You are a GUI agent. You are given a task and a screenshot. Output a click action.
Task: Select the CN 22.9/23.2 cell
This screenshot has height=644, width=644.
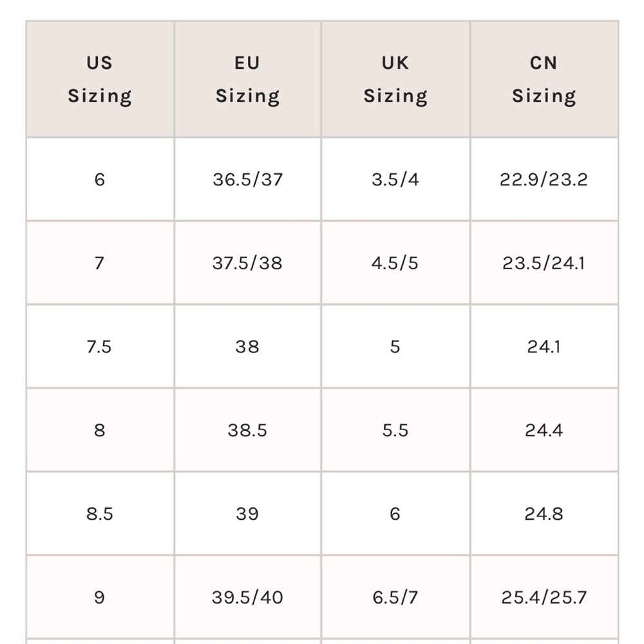pos(544,180)
